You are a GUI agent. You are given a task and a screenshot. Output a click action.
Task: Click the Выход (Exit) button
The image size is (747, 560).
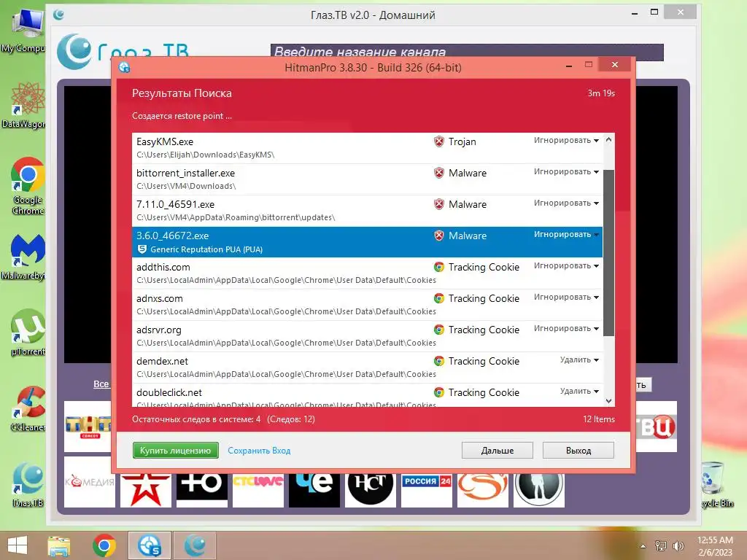[578, 451]
